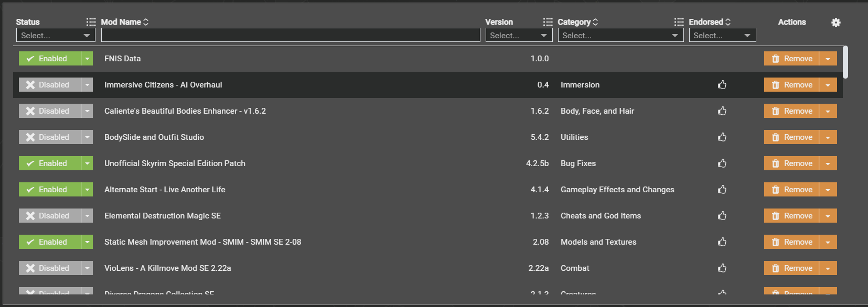This screenshot has height=307, width=868.
Task: Enable Immersive Citizens - AI Overhaul
Action: click(50, 84)
